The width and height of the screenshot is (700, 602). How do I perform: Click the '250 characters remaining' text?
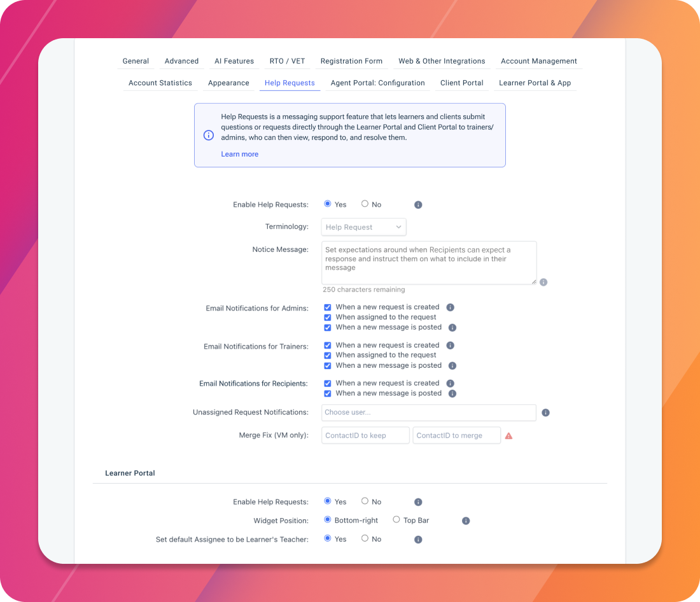point(364,290)
